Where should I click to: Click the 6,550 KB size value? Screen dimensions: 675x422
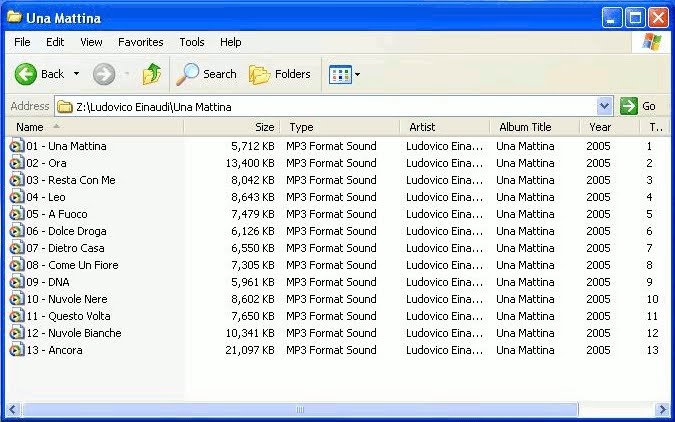point(253,248)
